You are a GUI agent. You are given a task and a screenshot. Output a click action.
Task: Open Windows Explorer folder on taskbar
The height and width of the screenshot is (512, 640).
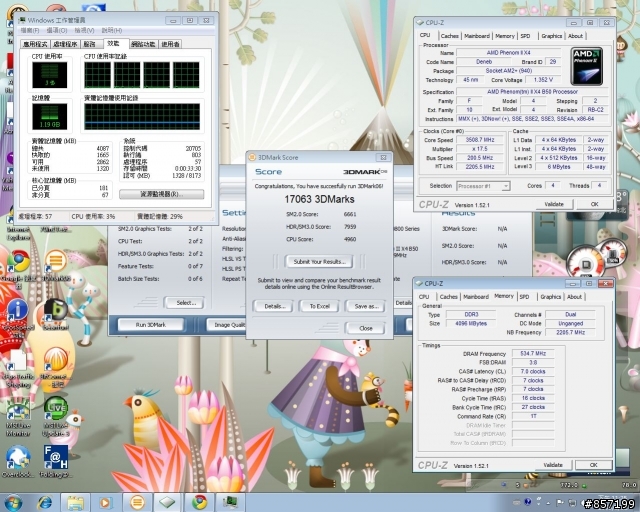76,502
